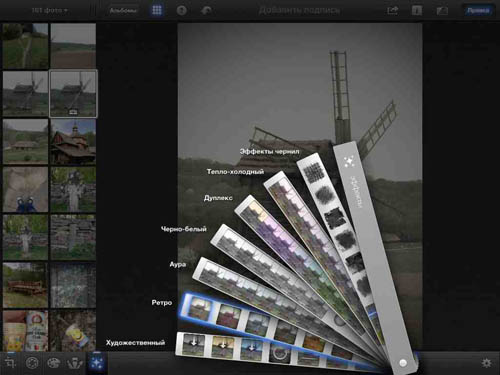Select the brushes tool
This screenshot has height=375, width=500.
coord(75,363)
